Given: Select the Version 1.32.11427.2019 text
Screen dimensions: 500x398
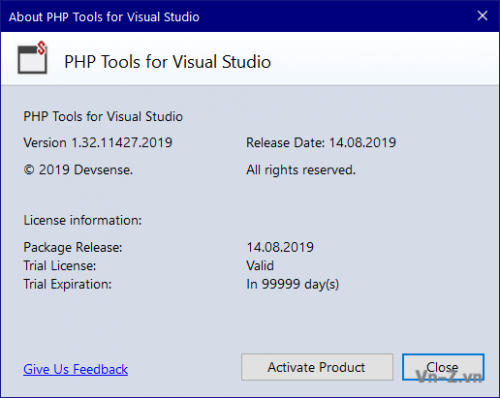Looking at the screenshot, I should [x=98, y=143].
